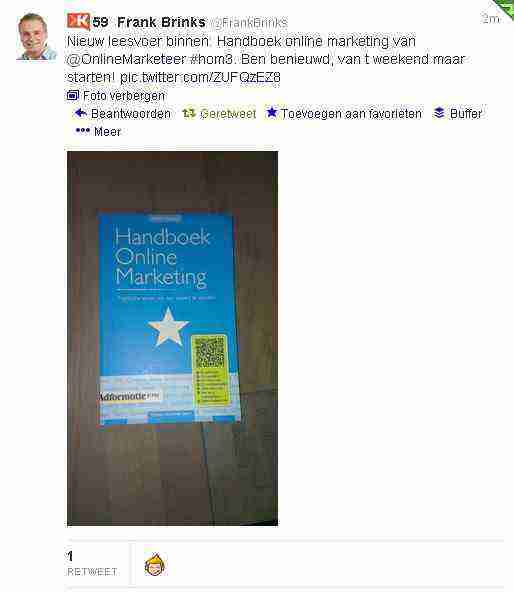This screenshot has width=514, height=592.
Task: Click the Beantwoorden reply button
Action: (x=122, y=114)
